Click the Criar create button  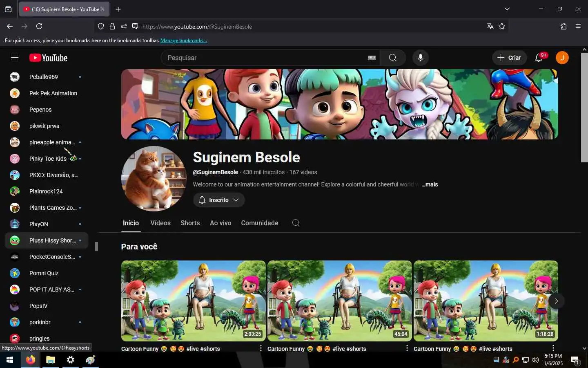click(509, 58)
